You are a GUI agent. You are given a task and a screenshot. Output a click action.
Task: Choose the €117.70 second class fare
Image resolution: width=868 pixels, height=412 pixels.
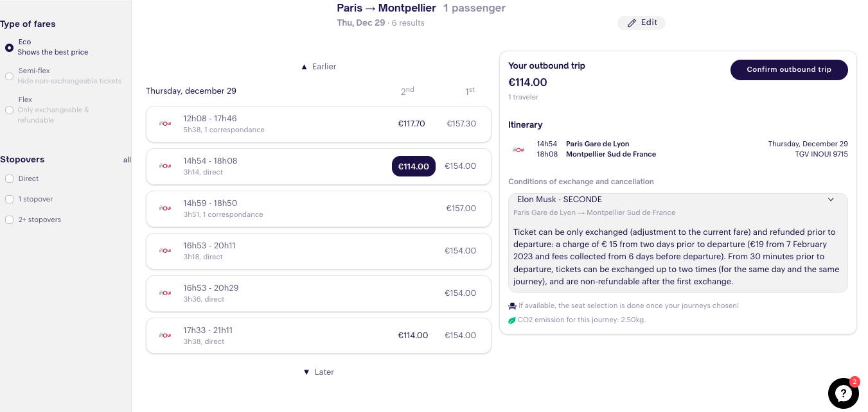click(x=411, y=124)
